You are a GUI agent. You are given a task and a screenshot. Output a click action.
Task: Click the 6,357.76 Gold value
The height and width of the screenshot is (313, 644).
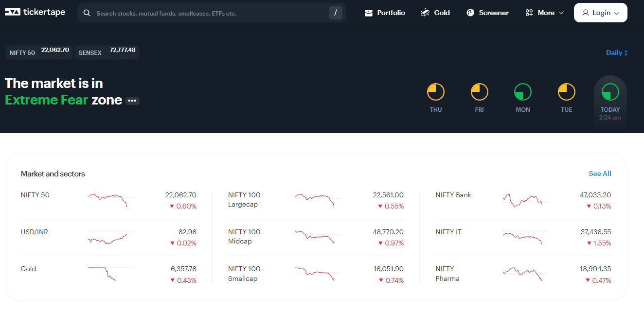point(183,269)
